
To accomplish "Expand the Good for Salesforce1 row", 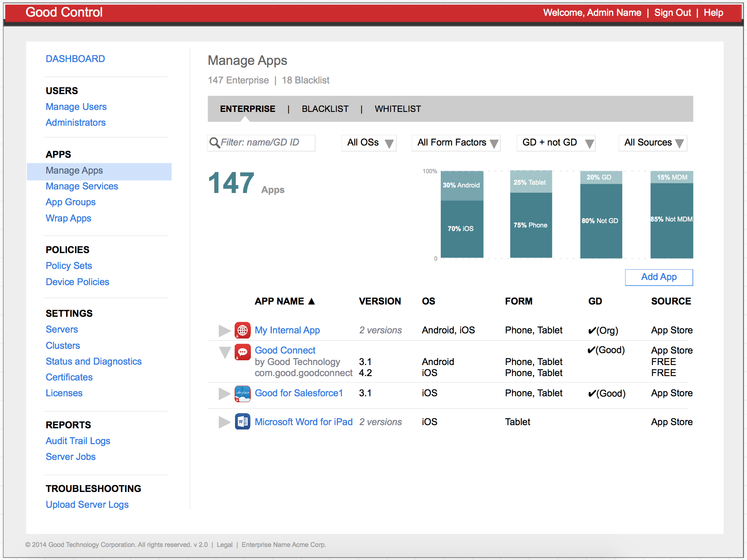I will click(224, 394).
